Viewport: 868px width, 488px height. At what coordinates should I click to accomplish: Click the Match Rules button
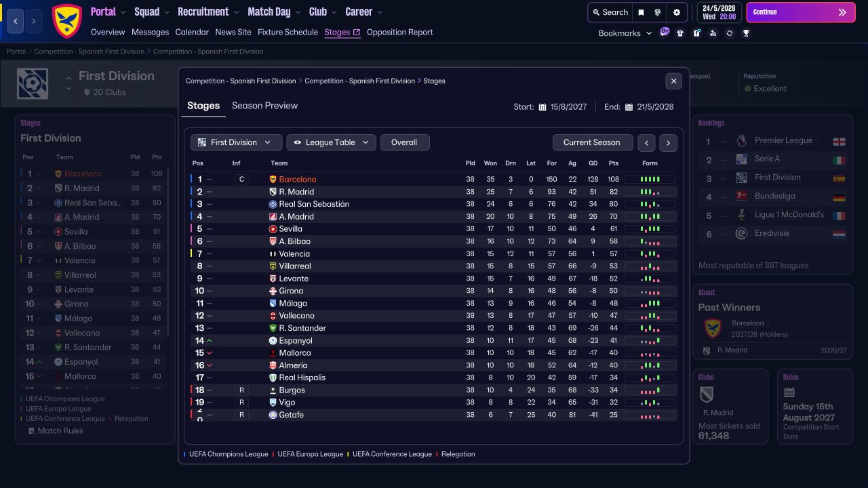tap(56, 430)
